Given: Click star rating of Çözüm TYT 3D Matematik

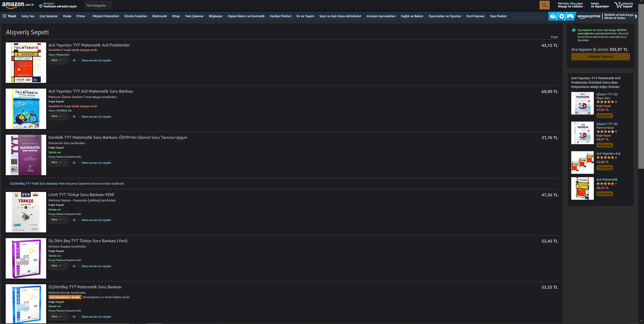Looking at the screenshot, I should [x=605, y=102].
